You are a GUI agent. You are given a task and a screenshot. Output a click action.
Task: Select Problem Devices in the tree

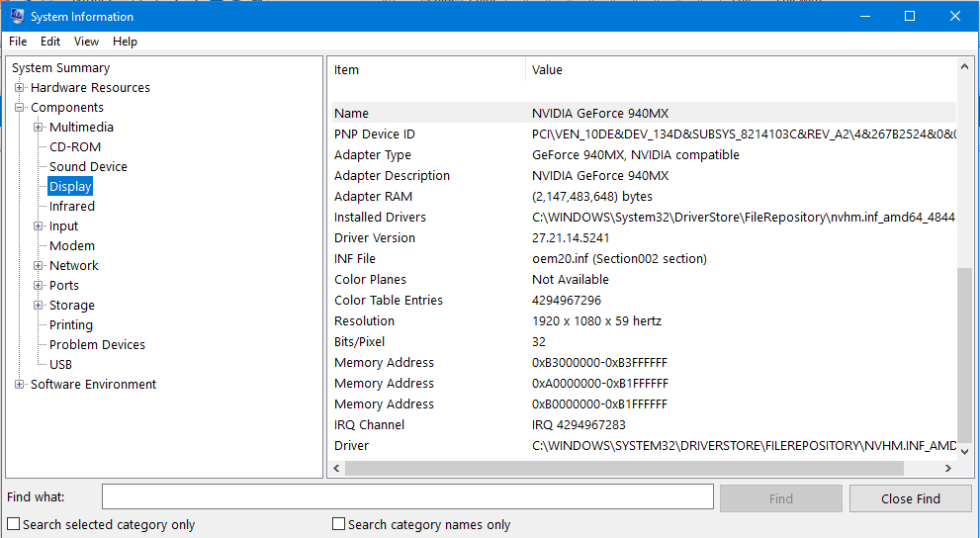97,345
